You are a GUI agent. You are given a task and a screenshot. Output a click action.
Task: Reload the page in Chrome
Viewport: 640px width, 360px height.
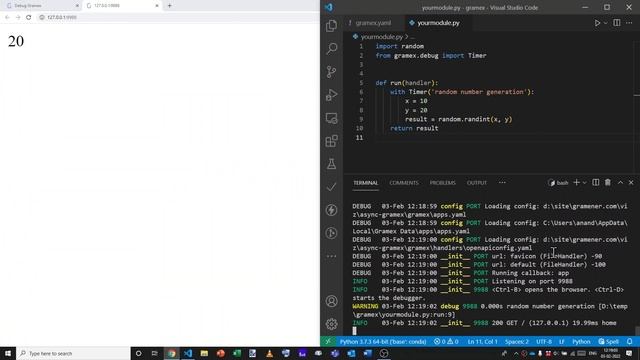click(x=29, y=17)
